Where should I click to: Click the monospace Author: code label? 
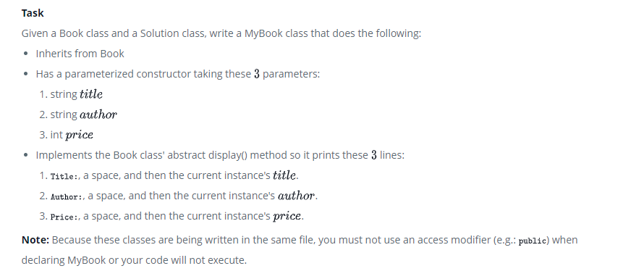tap(67, 196)
